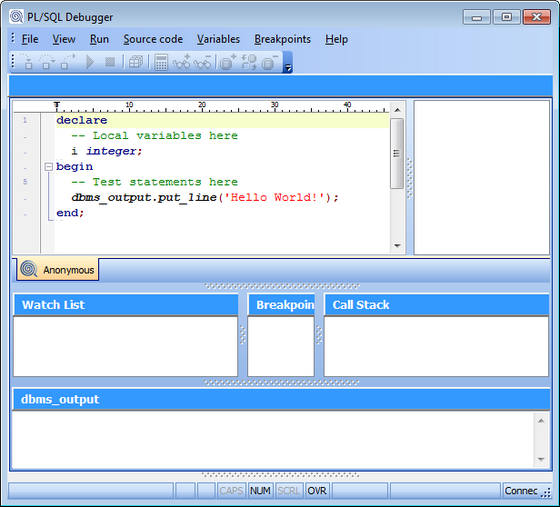
Task: Click the Step Into toolbar icon
Action: coord(27,62)
